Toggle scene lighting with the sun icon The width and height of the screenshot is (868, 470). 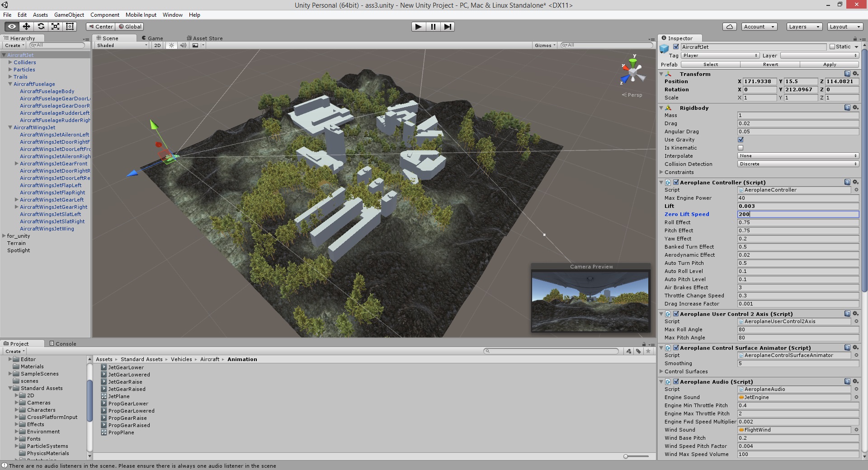[170, 45]
